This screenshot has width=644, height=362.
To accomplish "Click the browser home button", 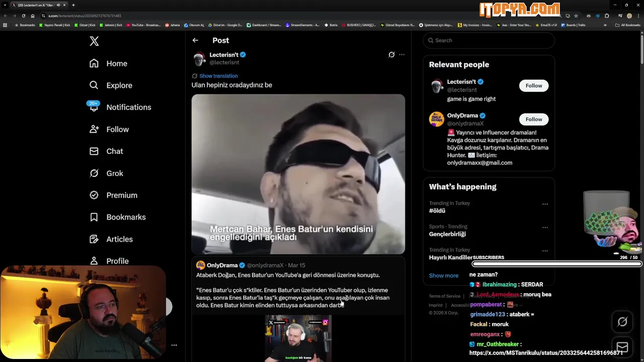I will coord(33,16).
